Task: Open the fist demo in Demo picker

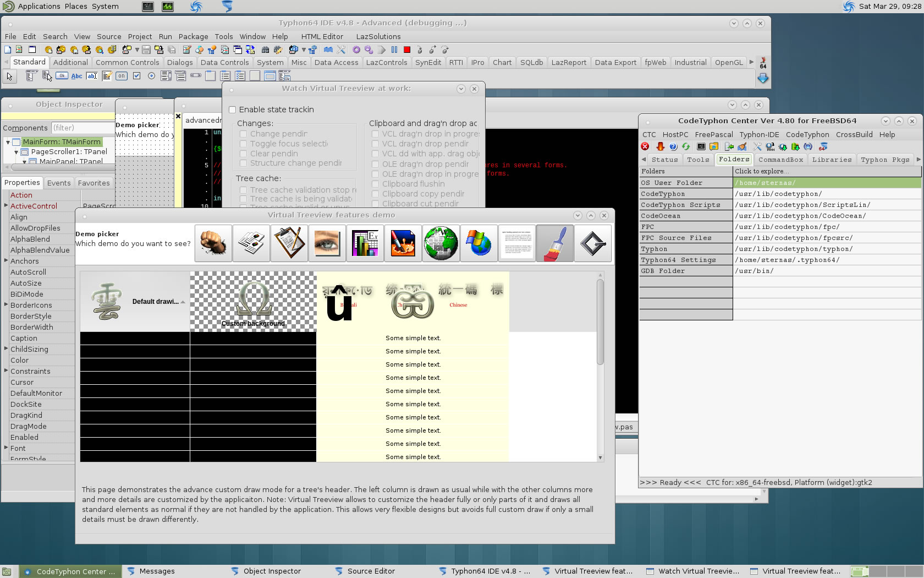Action: 213,243
